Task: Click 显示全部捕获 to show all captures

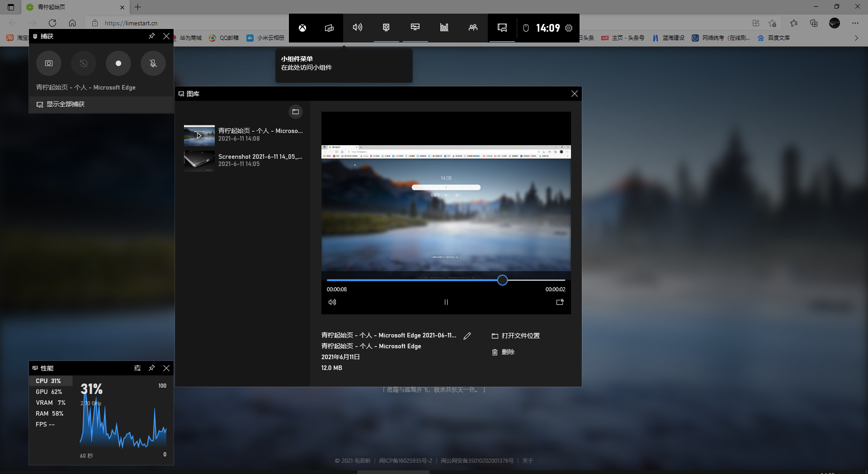Action: [65, 104]
